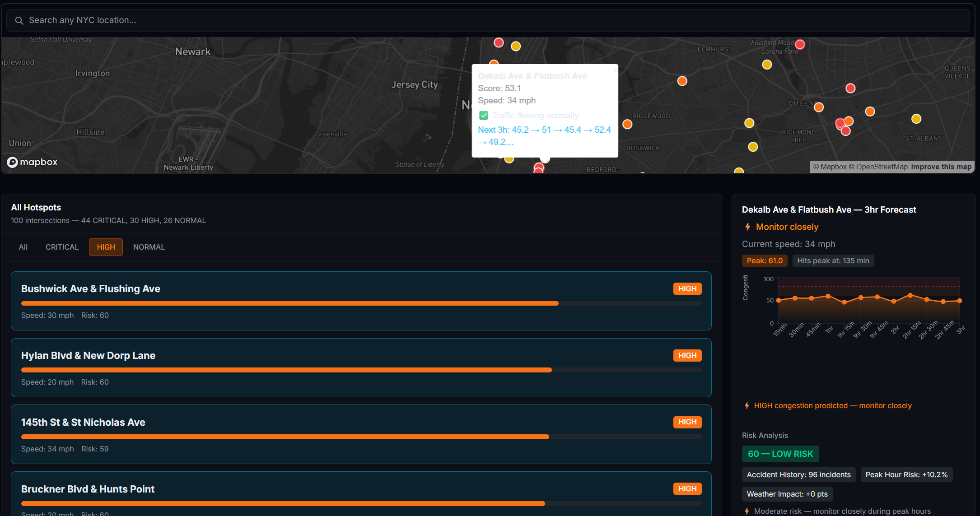Close the Dekalb Ave map popup
The width and height of the screenshot is (980, 516).
(615, 70)
